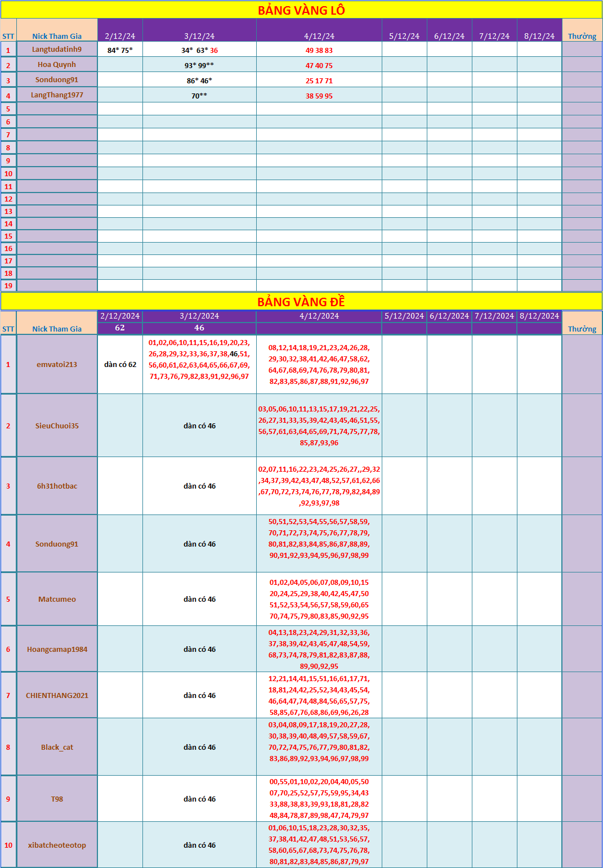This screenshot has height=868, width=603.
Task: Click the SieuChuoi35 nickname cell
Action: coord(57,426)
